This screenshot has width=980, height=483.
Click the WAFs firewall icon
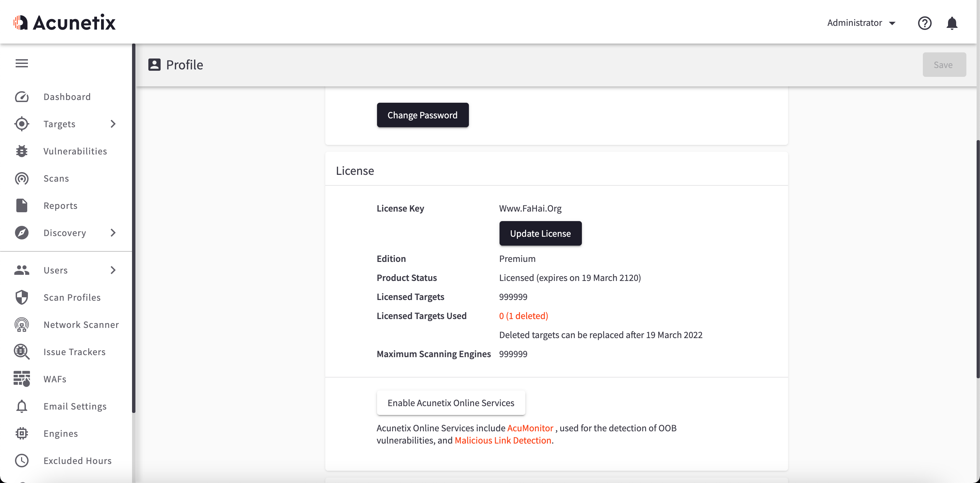coord(22,379)
